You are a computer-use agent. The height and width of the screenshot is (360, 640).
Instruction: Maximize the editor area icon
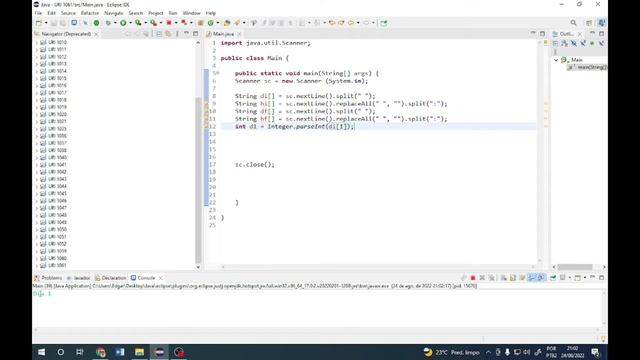pyautogui.click(x=542, y=33)
